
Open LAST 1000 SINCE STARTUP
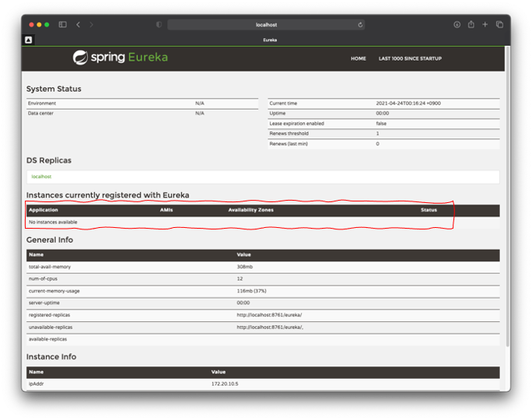[410, 58]
